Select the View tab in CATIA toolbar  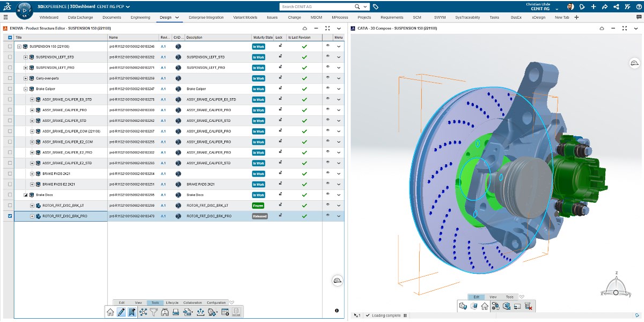[493, 297]
